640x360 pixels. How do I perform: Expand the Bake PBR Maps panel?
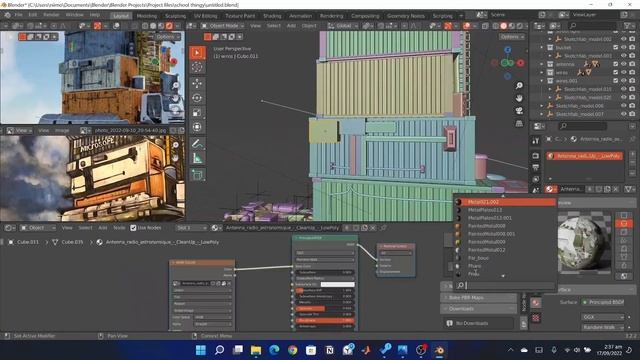pyautogui.click(x=478, y=298)
